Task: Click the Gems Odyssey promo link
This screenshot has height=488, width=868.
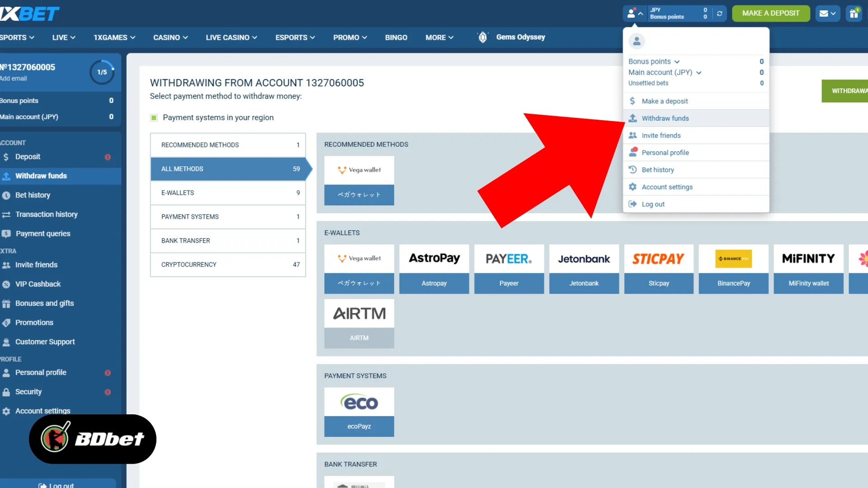Action: pos(520,37)
